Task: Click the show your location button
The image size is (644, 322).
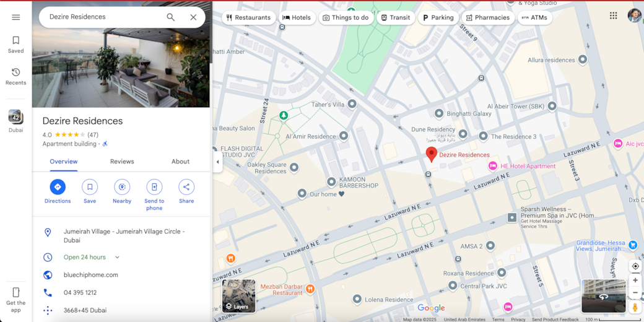Action: click(x=635, y=266)
